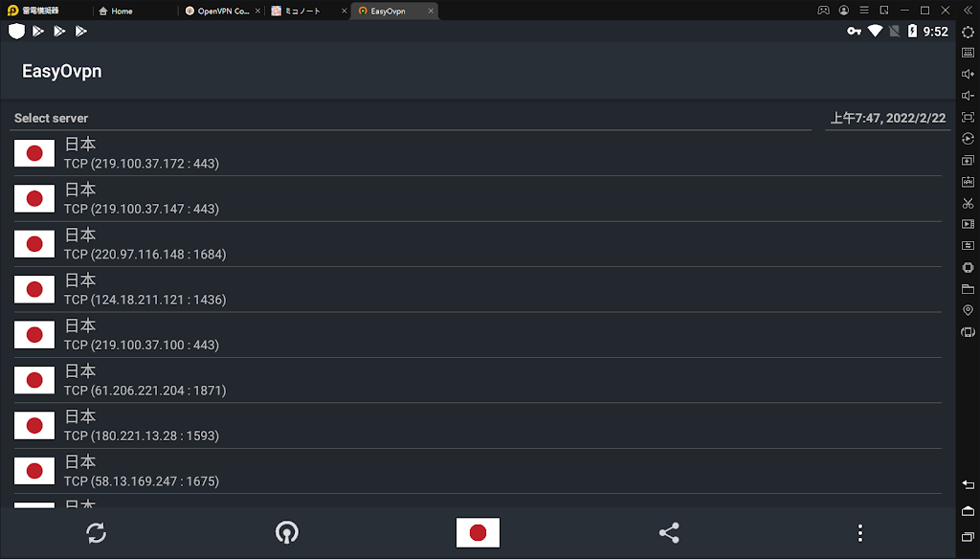Click Android back arrow in sidebar
This screenshot has height=559, width=980.
click(x=969, y=484)
